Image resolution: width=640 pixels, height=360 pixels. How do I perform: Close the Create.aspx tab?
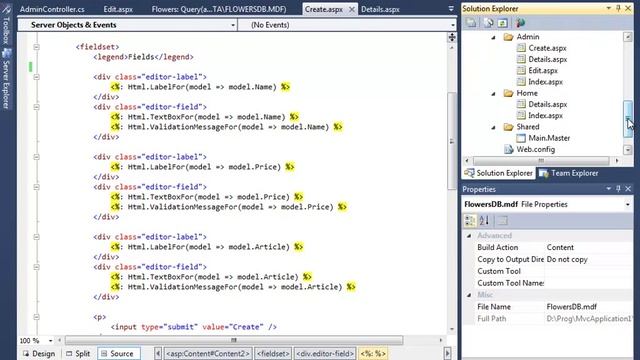(x=351, y=9)
